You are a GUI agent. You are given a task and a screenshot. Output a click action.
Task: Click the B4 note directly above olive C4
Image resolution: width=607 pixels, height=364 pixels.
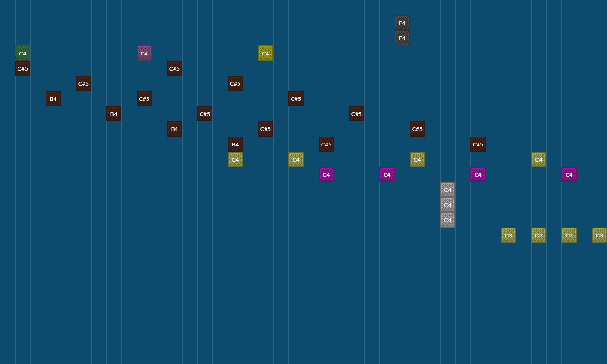[x=235, y=144]
